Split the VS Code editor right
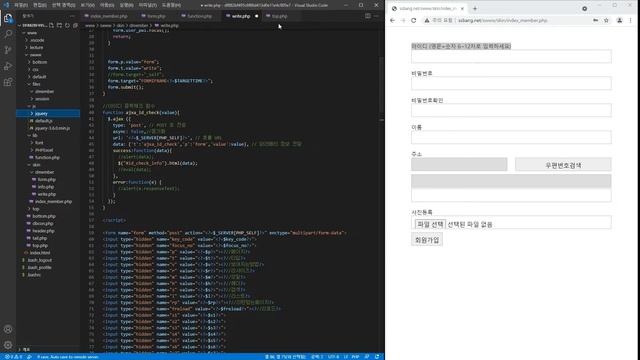This screenshot has width=640, height=360. [x=368, y=16]
